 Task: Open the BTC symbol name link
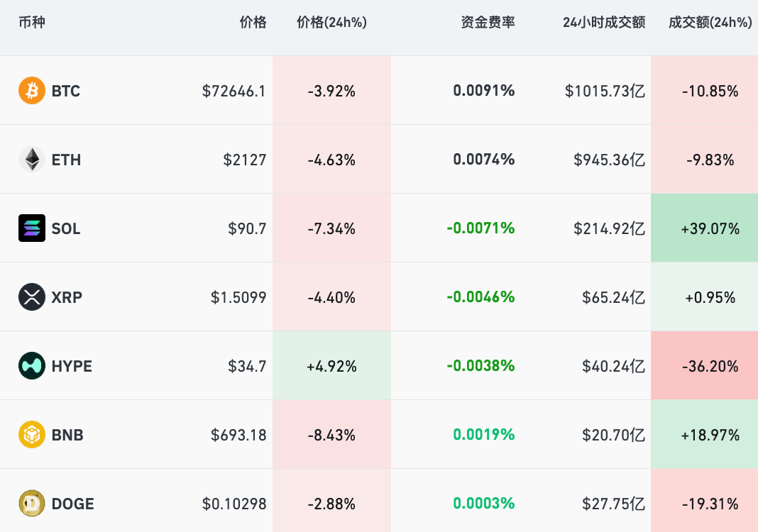coord(66,92)
